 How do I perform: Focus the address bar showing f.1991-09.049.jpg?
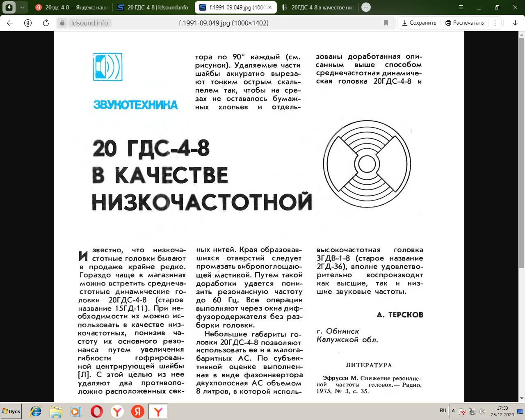[x=224, y=23]
